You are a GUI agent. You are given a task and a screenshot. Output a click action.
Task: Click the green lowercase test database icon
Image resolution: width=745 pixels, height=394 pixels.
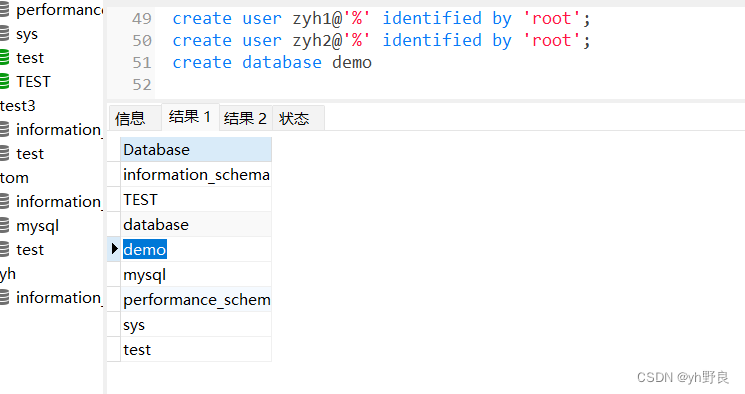4,58
